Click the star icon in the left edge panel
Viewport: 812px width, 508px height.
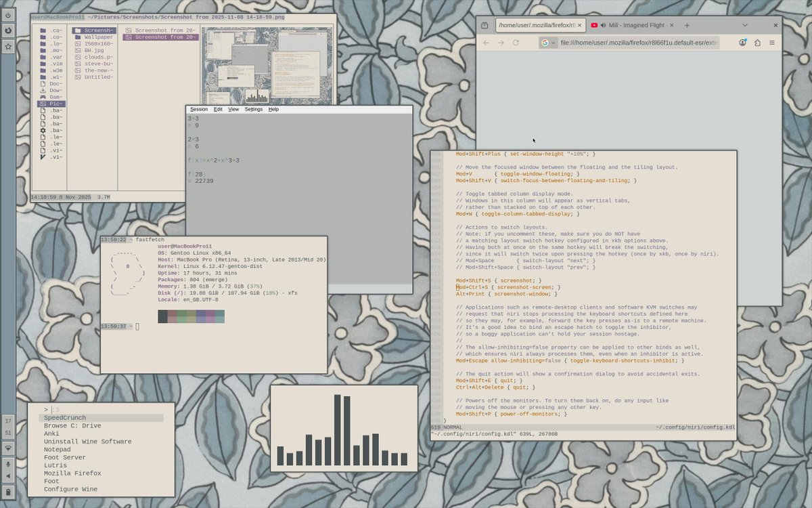pos(8,47)
